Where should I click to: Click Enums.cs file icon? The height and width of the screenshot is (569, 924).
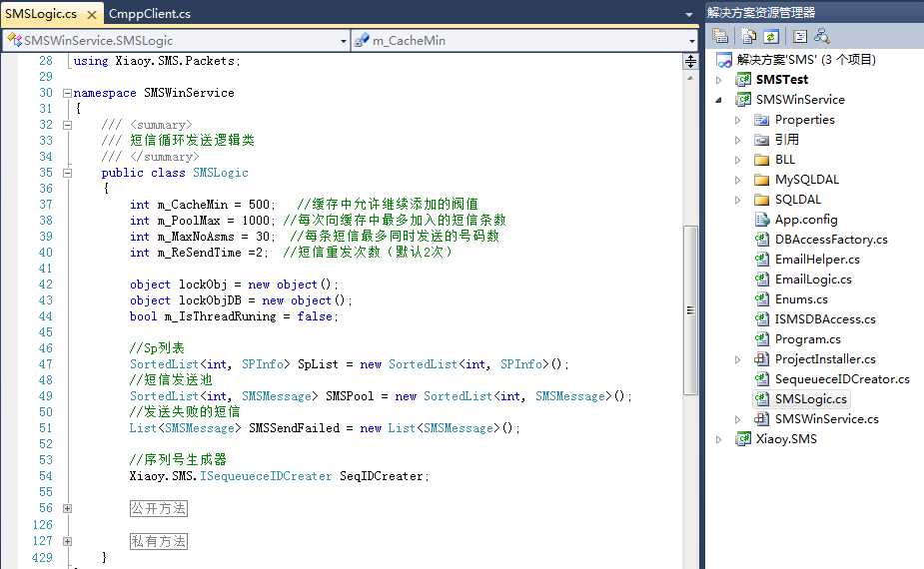762,299
